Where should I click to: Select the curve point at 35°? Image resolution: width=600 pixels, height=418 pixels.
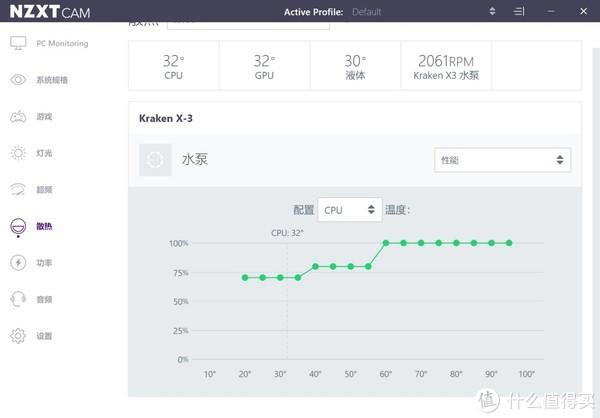[298, 278]
